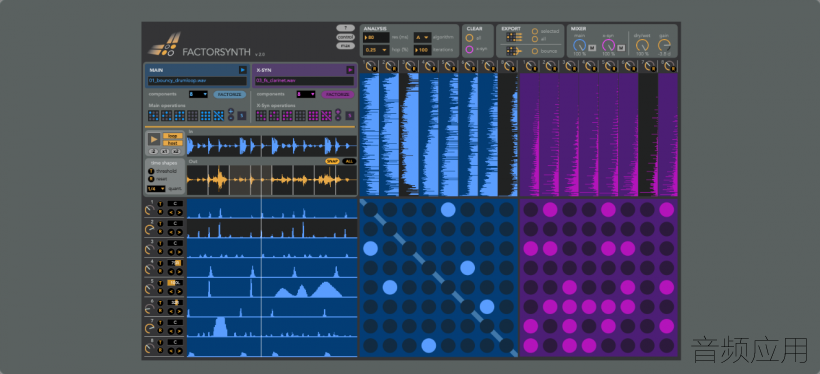Click the x-syn level knob in Mixer
Image resolution: width=820 pixels, height=374 pixels.
[x=608, y=46]
